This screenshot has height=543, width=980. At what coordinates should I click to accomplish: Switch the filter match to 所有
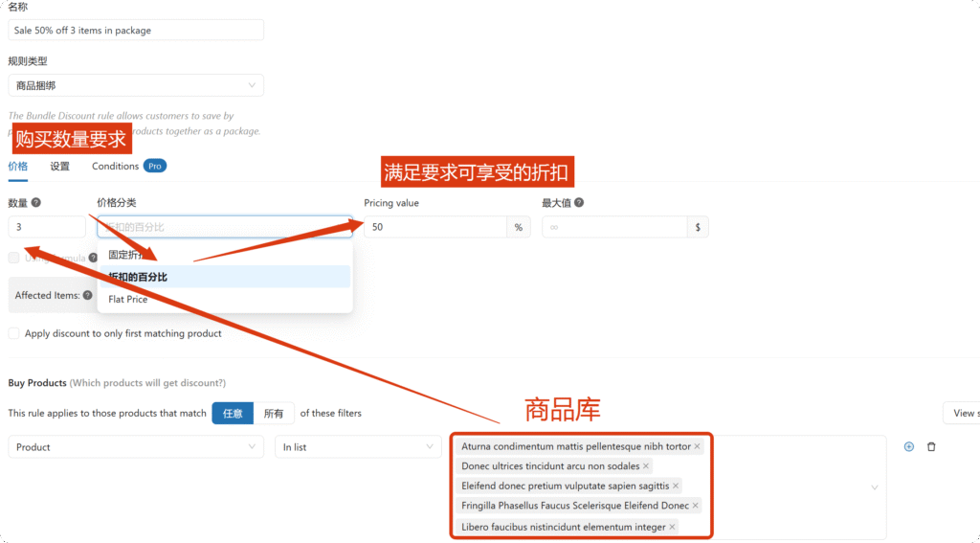[274, 413]
